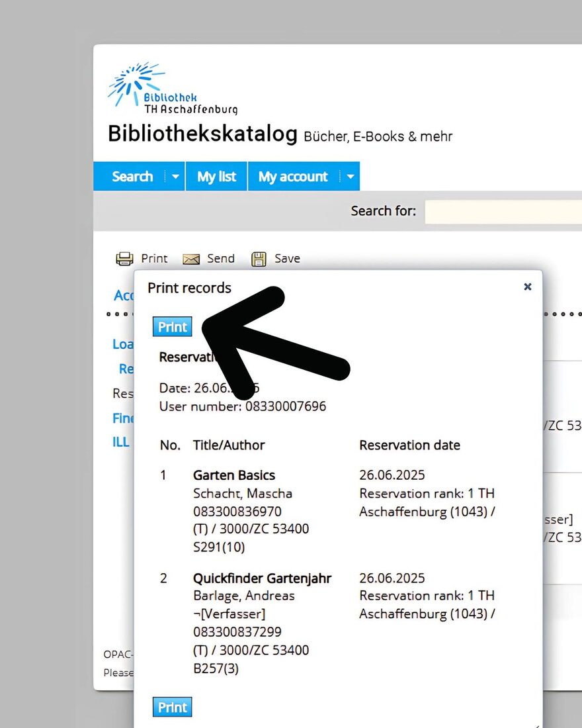Open the My account tab
This screenshot has width=582, height=728.
coord(294,177)
